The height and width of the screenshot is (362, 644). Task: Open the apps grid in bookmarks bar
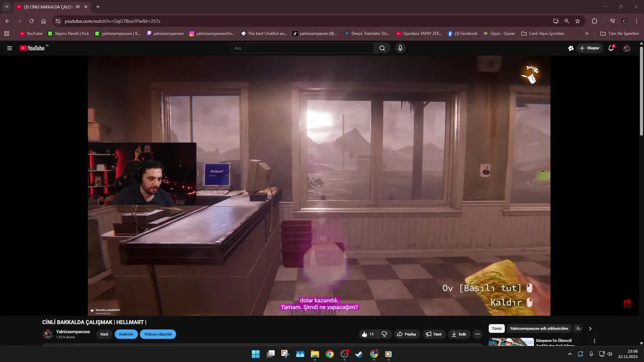(x=7, y=34)
